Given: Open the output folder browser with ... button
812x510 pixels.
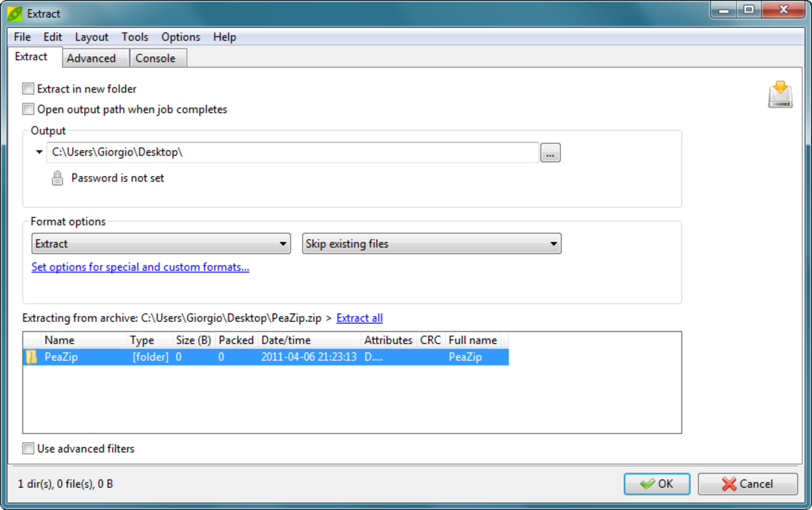Looking at the screenshot, I should click(549, 152).
